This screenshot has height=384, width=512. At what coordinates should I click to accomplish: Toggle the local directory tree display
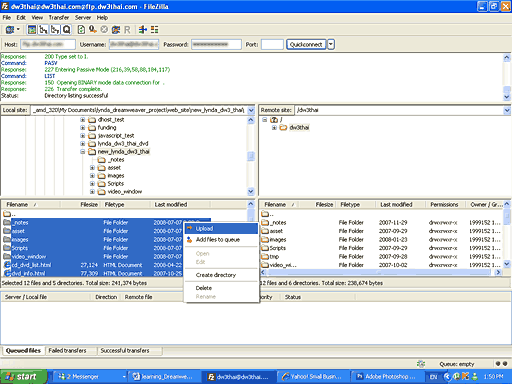[43, 30]
